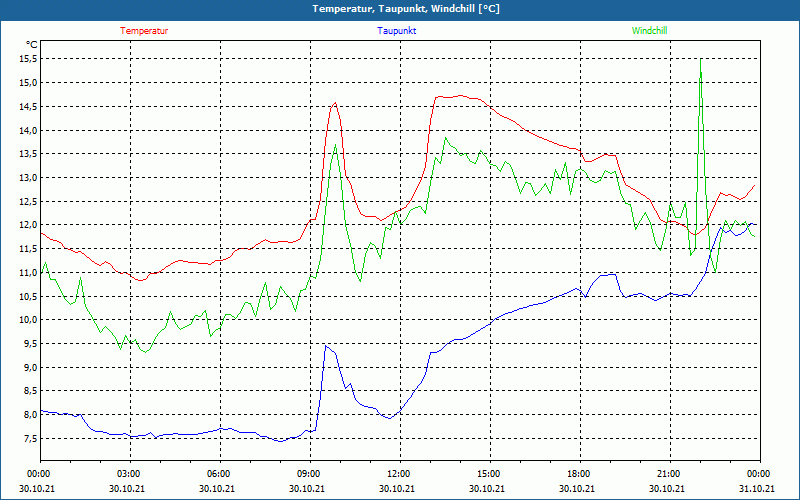The image size is (800, 500).
Task: Click the 14,5 y-axis value
Action: [x=29, y=107]
